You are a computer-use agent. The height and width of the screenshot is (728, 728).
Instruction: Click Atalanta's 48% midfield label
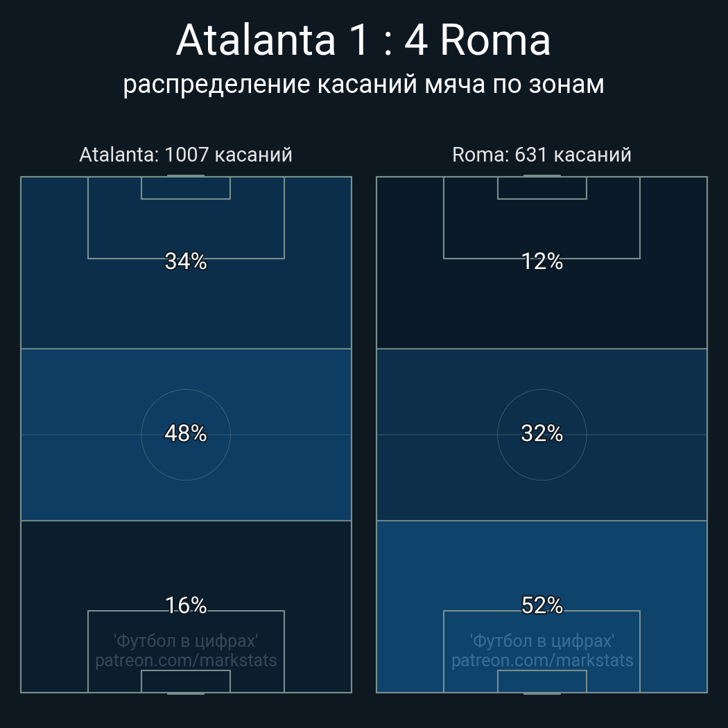point(186,433)
